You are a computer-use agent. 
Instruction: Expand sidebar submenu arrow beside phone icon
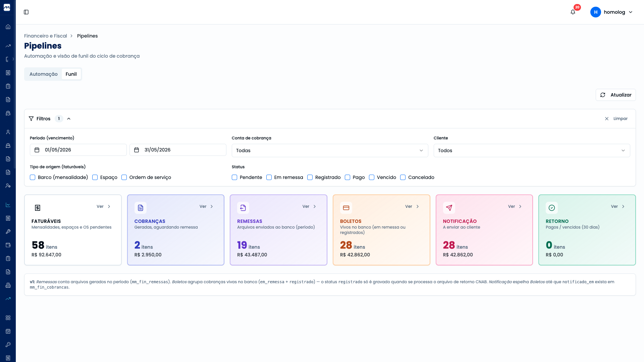tap(13, 59)
